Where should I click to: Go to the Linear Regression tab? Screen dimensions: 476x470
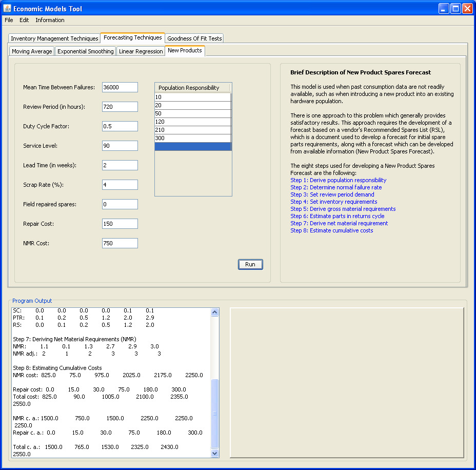point(141,51)
